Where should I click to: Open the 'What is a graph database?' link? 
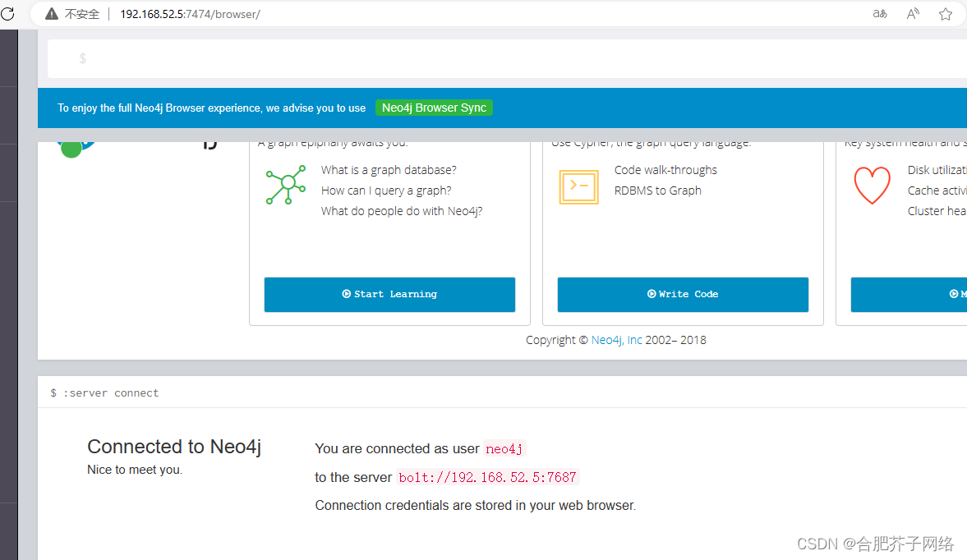(x=389, y=169)
